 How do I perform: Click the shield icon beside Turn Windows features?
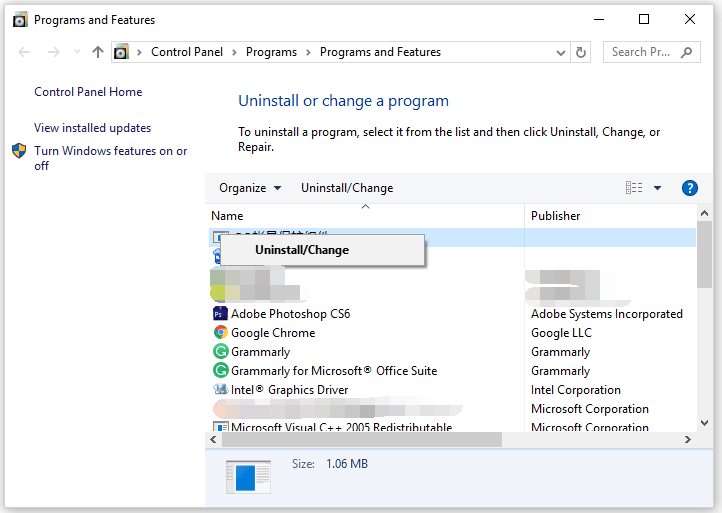coord(19,151)
